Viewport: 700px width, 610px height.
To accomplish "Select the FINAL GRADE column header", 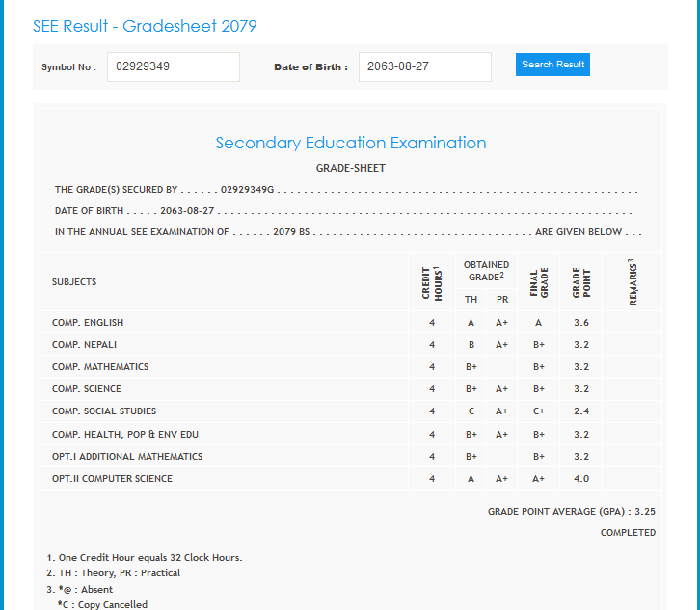I will point(539,282).
